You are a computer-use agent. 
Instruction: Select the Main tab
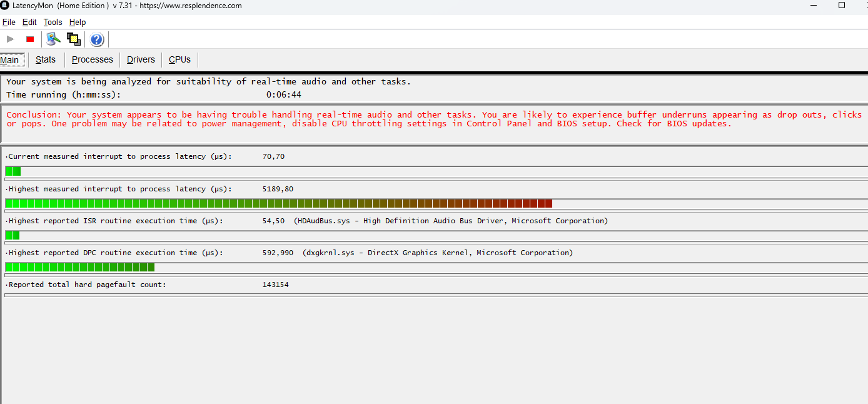[x=11, y=59]
